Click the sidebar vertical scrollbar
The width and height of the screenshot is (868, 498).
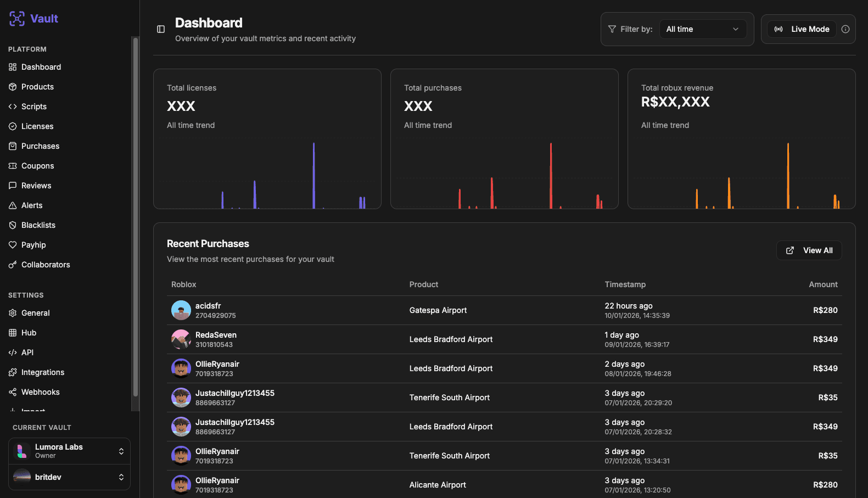135,217
